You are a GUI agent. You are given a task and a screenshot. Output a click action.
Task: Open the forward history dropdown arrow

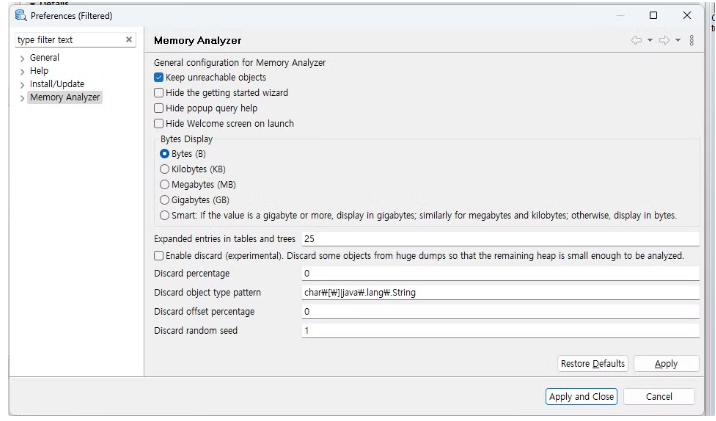point(678,40)
